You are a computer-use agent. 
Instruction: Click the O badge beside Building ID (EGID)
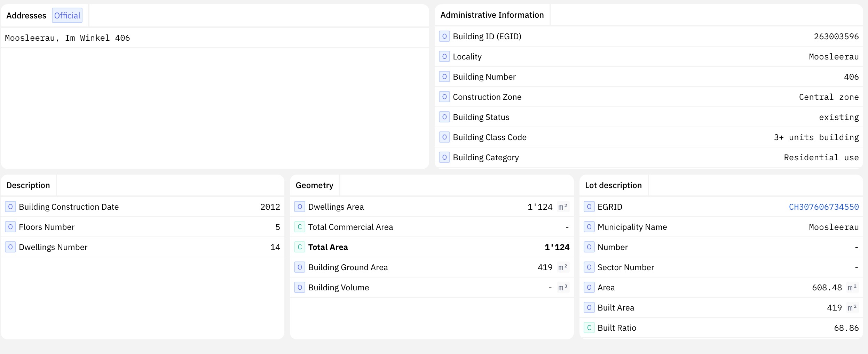(x=444, y=36)
